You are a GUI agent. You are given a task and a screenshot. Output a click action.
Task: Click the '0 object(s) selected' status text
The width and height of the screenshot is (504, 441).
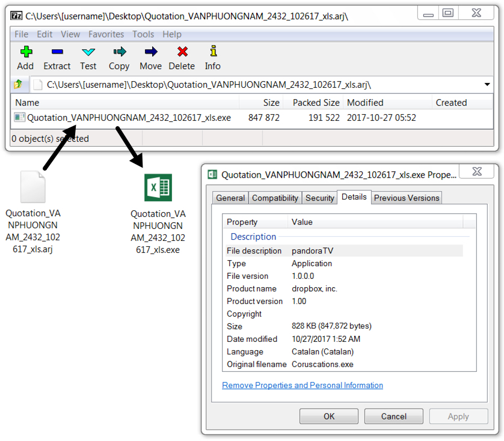[50, 138]
